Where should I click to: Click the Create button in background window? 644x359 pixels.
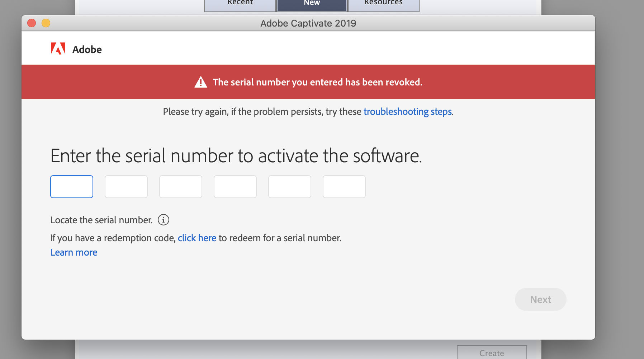pos(492,353)
